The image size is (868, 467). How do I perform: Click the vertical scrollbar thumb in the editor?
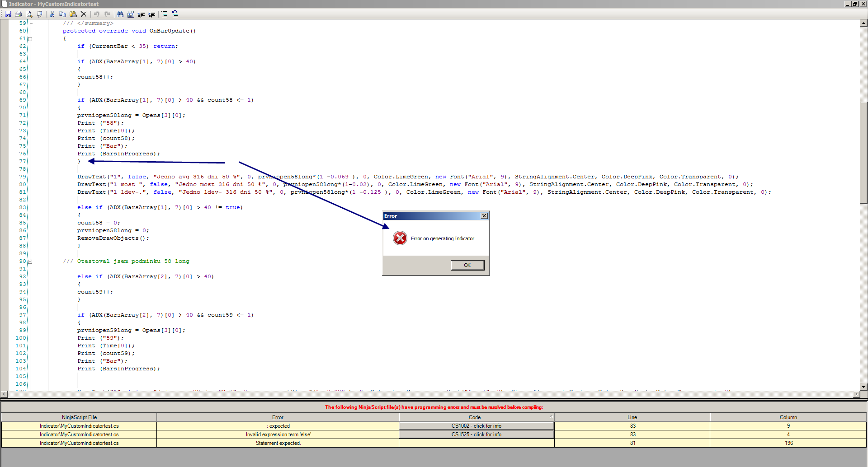(864, 153)
